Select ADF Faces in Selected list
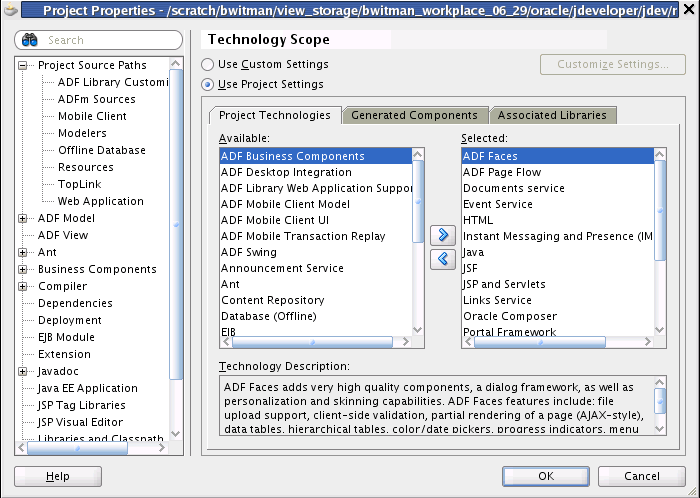This screenshot has width=700, height=498. pyautogui.click(x=558, y=156)
